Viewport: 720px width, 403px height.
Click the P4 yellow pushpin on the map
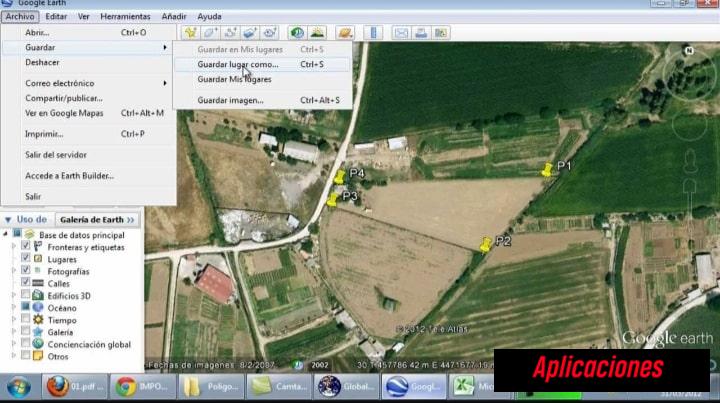click(339, 177)
